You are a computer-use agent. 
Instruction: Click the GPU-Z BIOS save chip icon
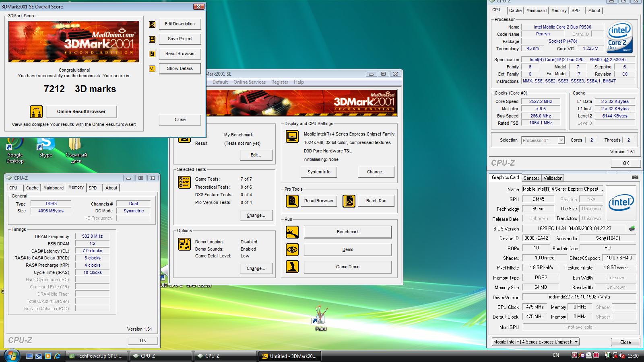pyautogui.click(x=632, y=228)
